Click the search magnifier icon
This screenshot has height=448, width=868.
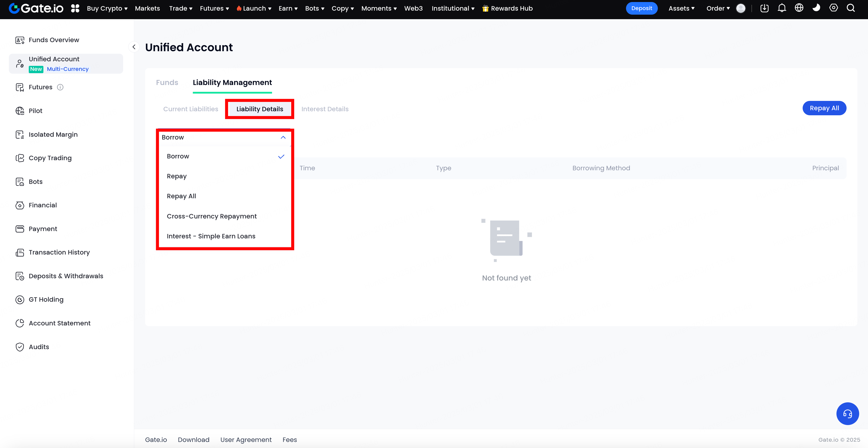click(851, 8)
